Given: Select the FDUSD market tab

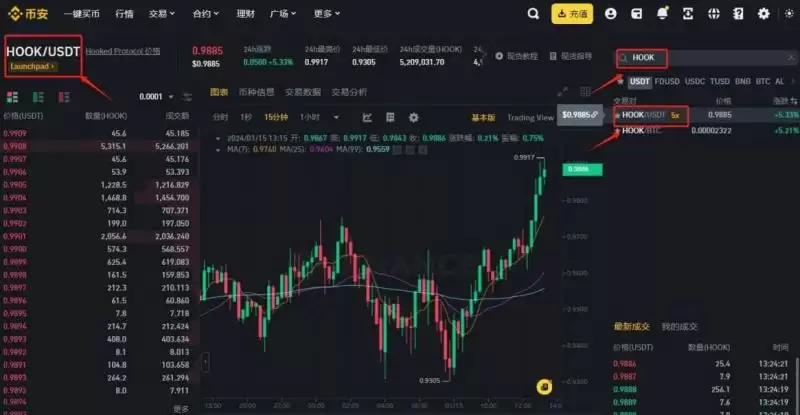Looking at the screenshot, I should tap(667, 81).
